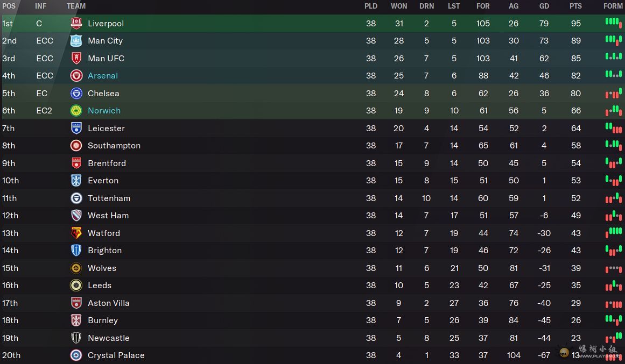Sort table by PTS column header
Screen dimensions: 625x364
[x=575, y=6]
